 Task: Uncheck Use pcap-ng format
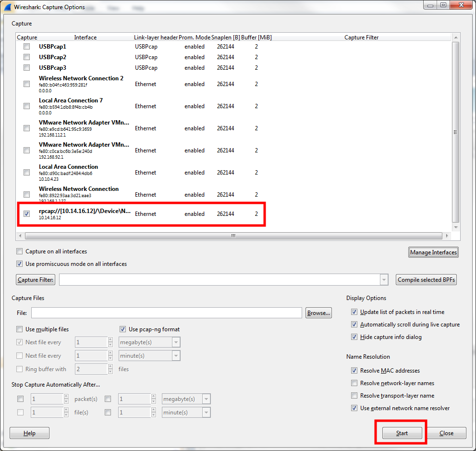pyautogui.click(x=122, y=329)
